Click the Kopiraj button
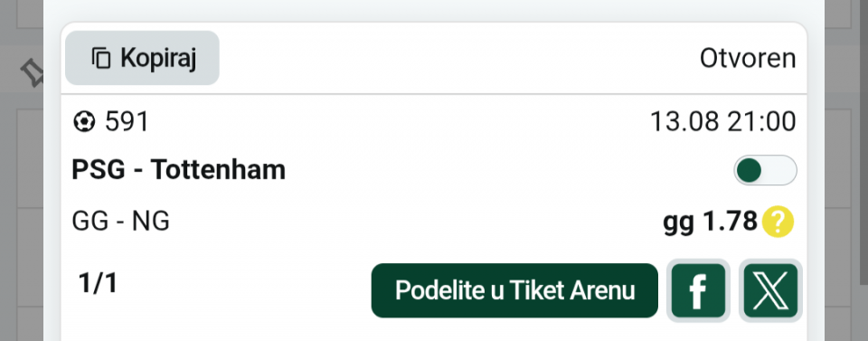Screen dimensions: 868x341 [x=142, y=58]
